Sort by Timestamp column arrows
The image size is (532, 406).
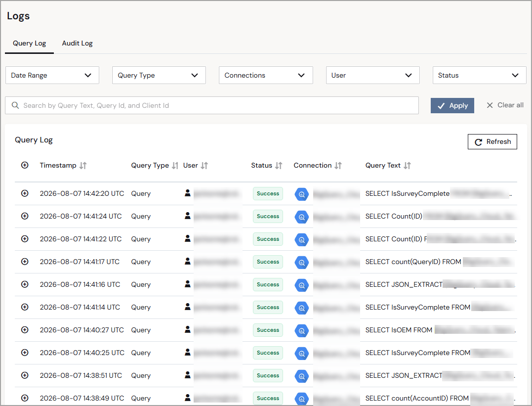(x=83, y=166)
